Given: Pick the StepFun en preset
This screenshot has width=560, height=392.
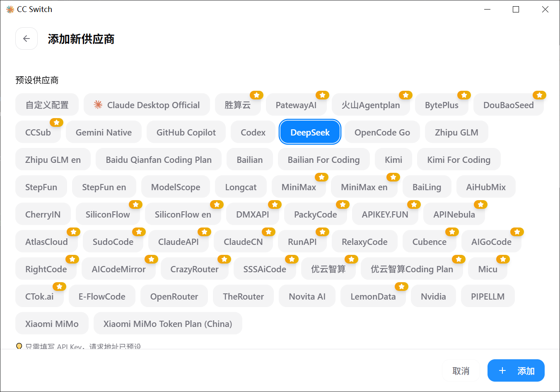Looking at the screenshot, I should pyautogui.click(x=104, y=187).
